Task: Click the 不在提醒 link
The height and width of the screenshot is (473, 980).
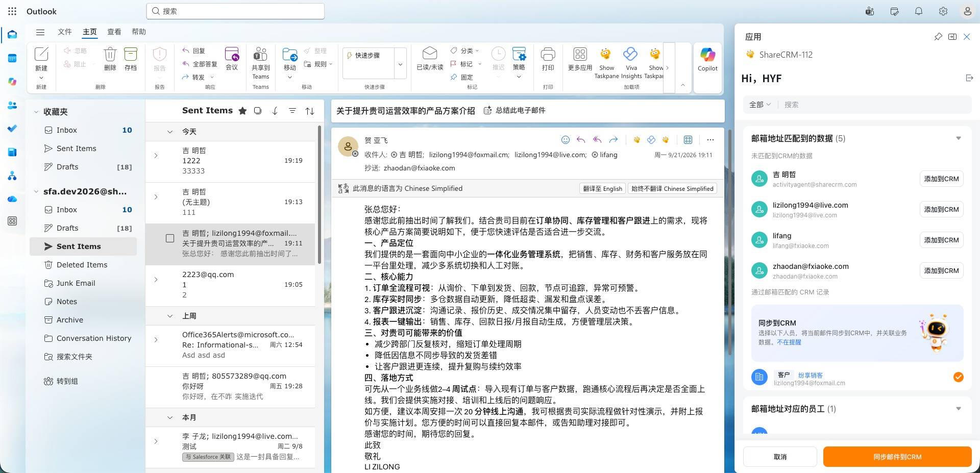Action: point(789,342)
